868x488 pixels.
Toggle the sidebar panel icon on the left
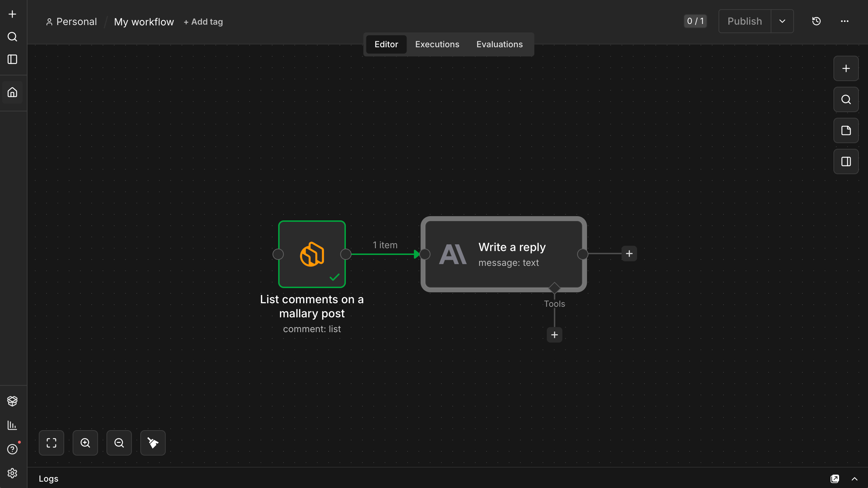coord(12,59)
